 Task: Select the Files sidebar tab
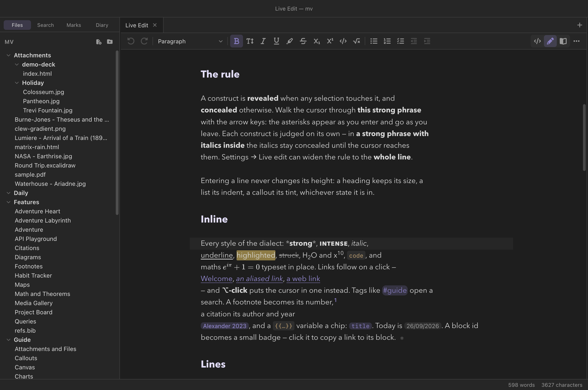pyautogui.click(x=17, y=25)
